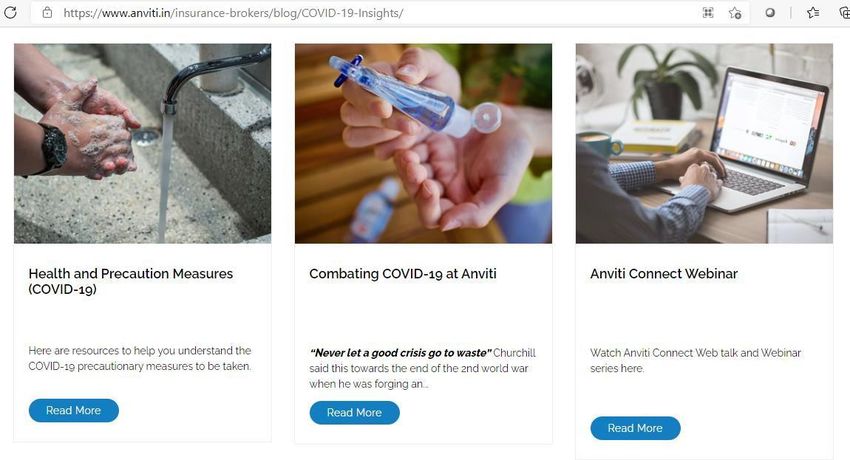Open 'Health and Precaution Measures (COVID-19)' title
850x460 pixels.
point(131,281)
